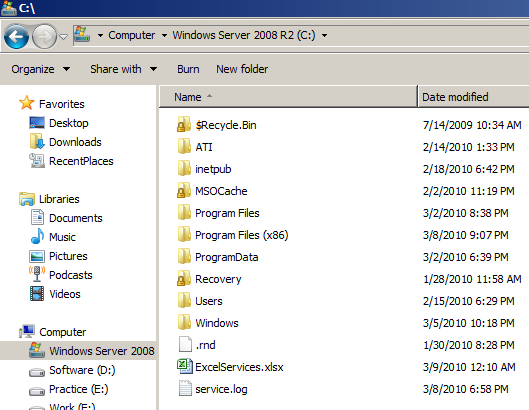Click the Practice (E:) drive icon
This screenshot has width=529, height=410.
[x=37, y=391]
